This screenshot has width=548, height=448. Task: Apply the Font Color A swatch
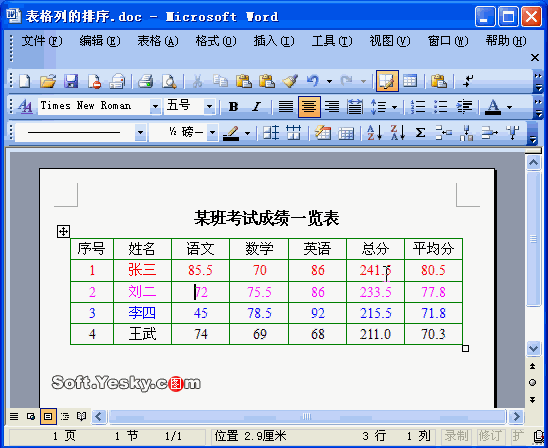(493, 107)
